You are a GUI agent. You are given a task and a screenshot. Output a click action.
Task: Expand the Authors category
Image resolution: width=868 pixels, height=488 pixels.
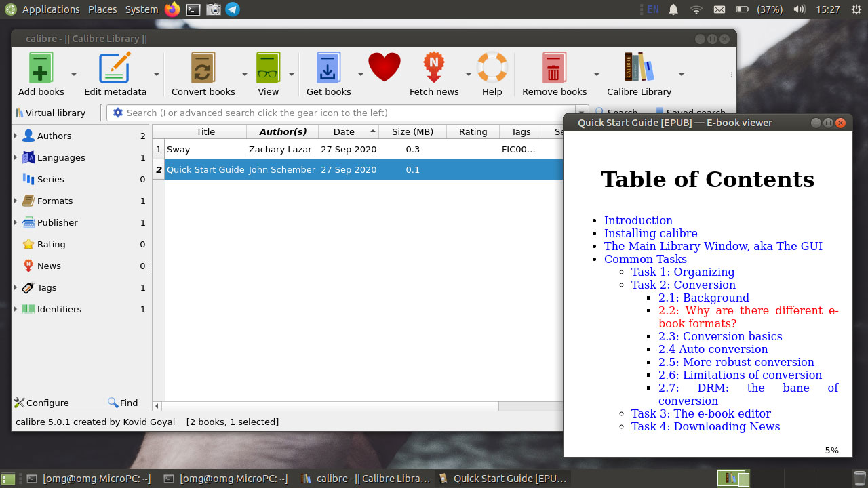coord(16,136)
